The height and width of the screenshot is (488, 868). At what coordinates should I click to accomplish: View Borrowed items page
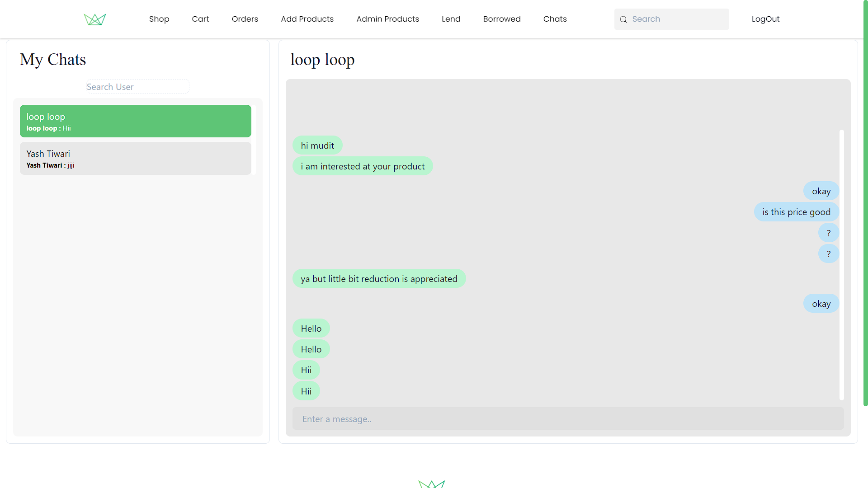click(x=502, y=19)
